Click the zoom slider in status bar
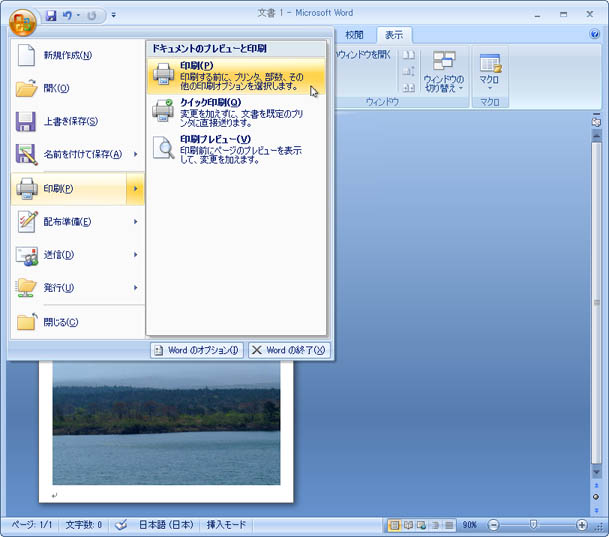 [x=533, y=525]
